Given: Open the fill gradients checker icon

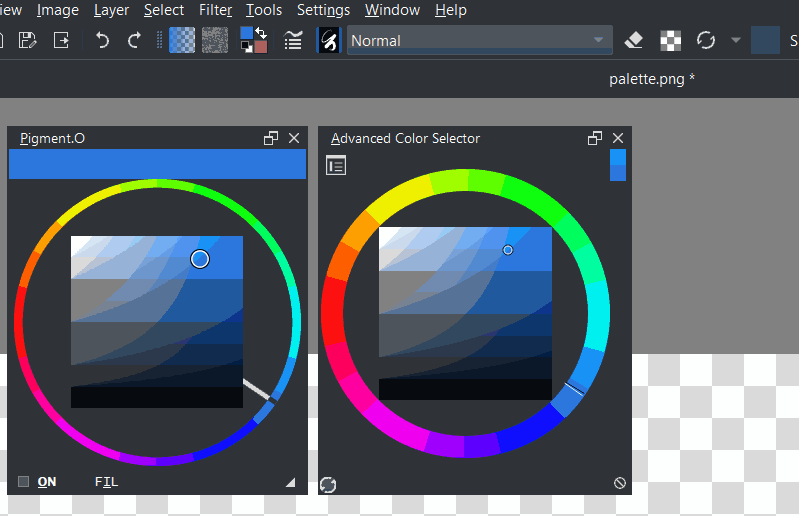Looking at the screenshot, I should [x=182, y=40].
